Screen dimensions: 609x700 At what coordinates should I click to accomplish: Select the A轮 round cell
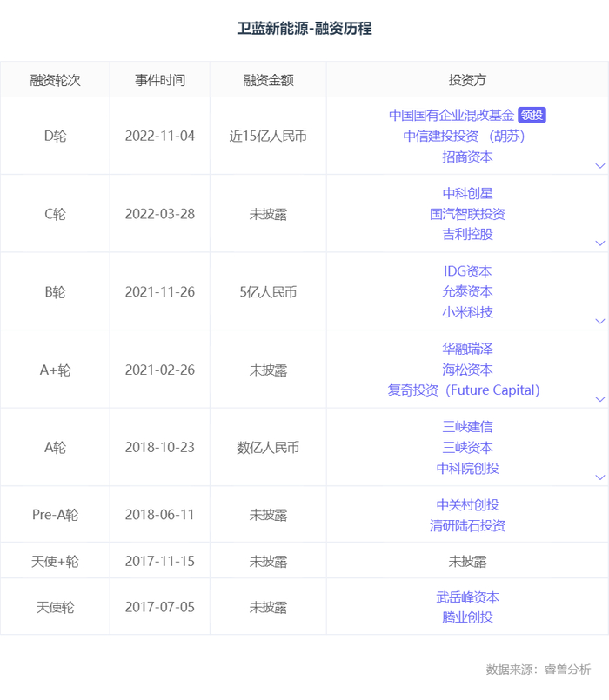(55, 447)
